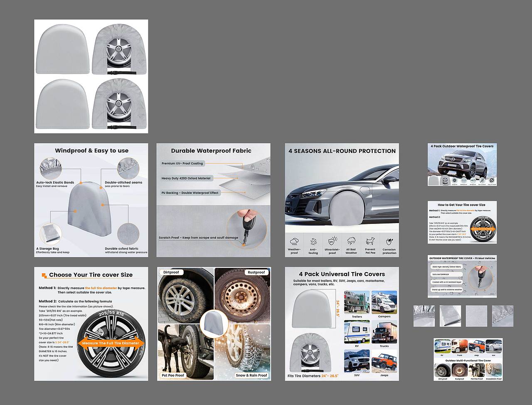Click the 'PU Backing - Double Waterproof Effect' label
The height and width of the screenshot is (405, 532).
pyautogui.click(x=190, y=193)
